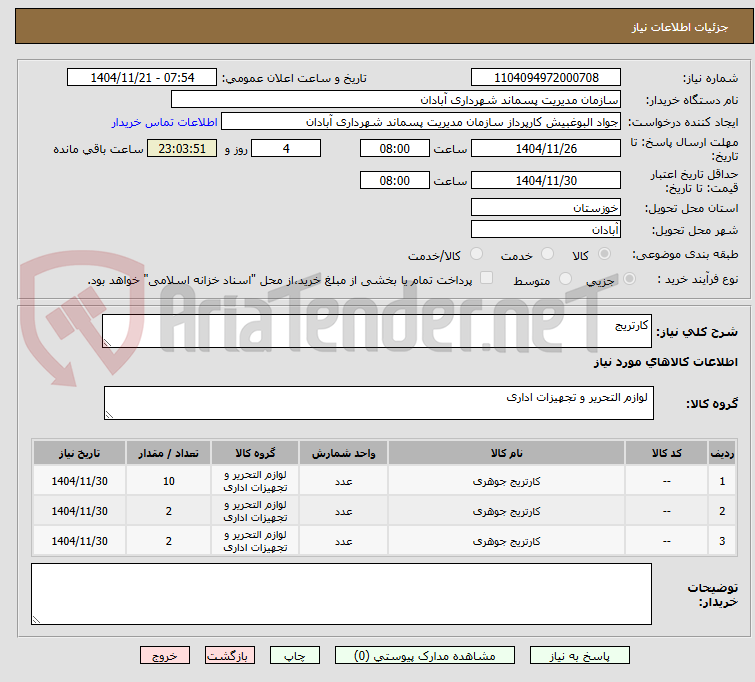Click the buyer organization name field
The width and height of the screenshot is (755, 682).
click(x=396, y=100)
